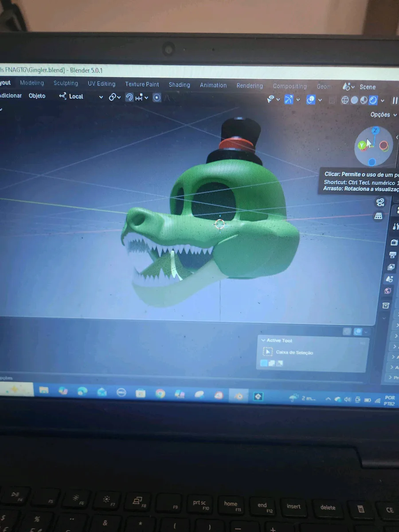This screenshot has width=399, height=532.
Task: Open the World properties tab
Action: tap(388, 291)
